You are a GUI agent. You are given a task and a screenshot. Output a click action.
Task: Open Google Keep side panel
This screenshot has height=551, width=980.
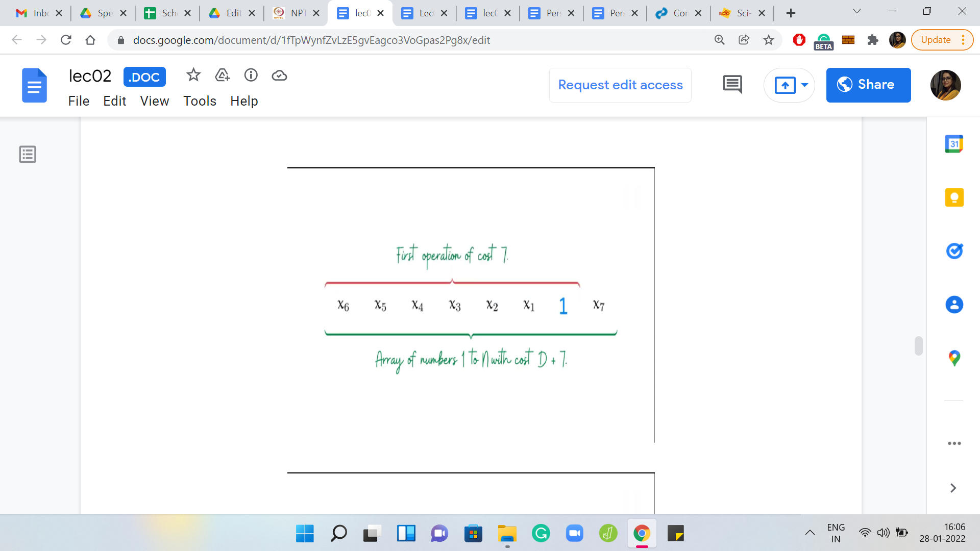[953, 197]
